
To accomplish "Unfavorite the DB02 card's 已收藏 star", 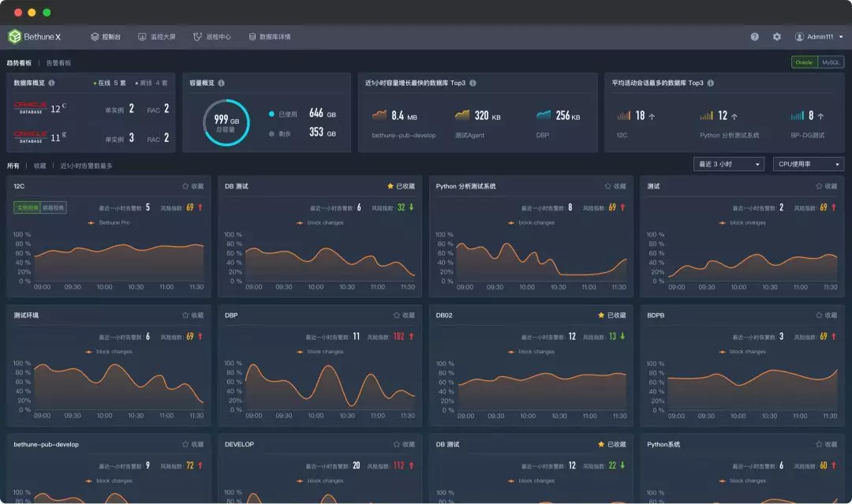I will (x=611, y=315).
